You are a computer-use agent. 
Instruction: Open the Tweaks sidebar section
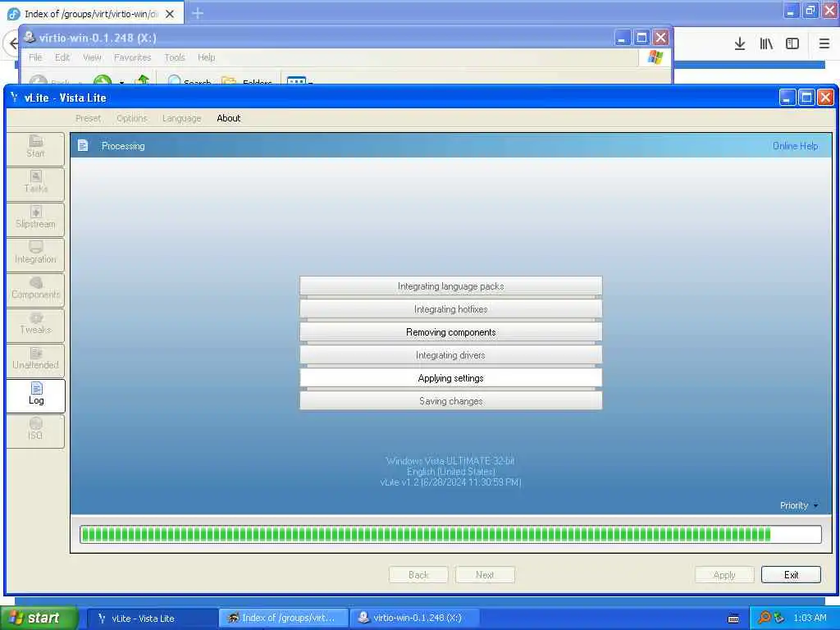click(x=35, y=325)
